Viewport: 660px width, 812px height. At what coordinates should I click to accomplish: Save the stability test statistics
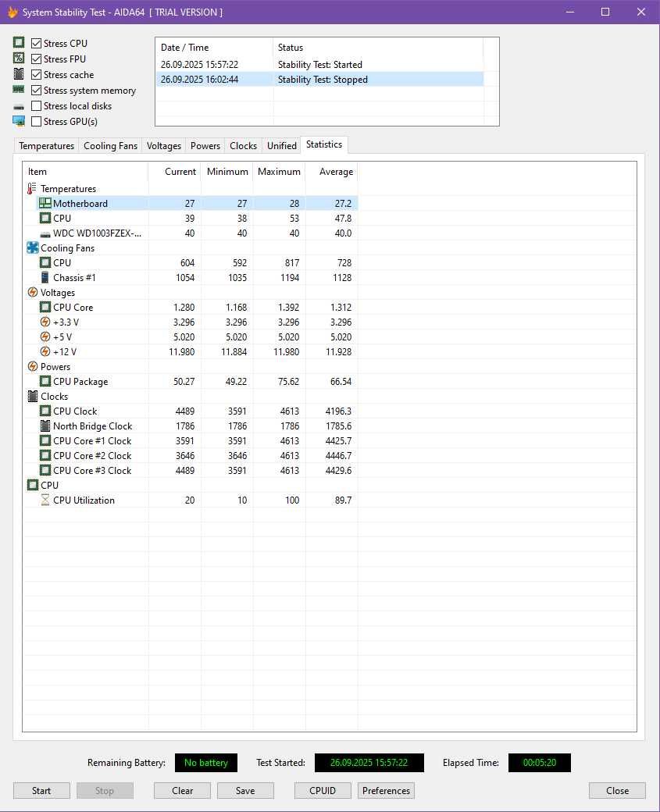click(245, 791)
